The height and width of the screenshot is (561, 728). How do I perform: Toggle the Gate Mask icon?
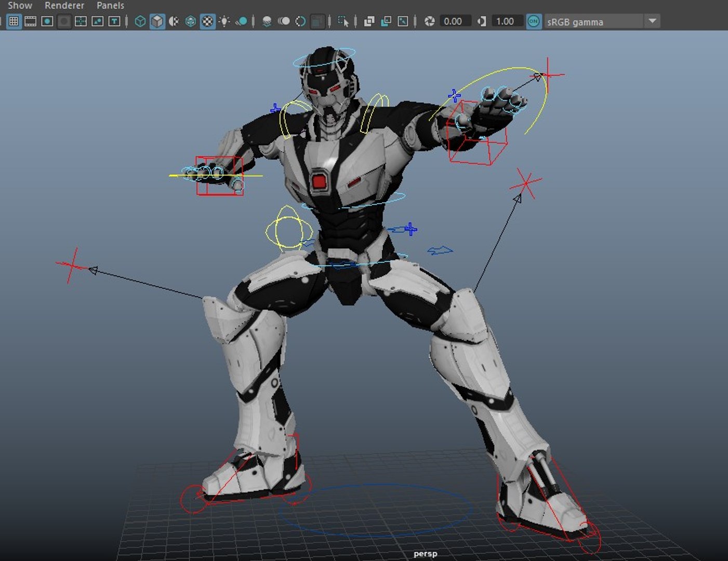[64, 21]
